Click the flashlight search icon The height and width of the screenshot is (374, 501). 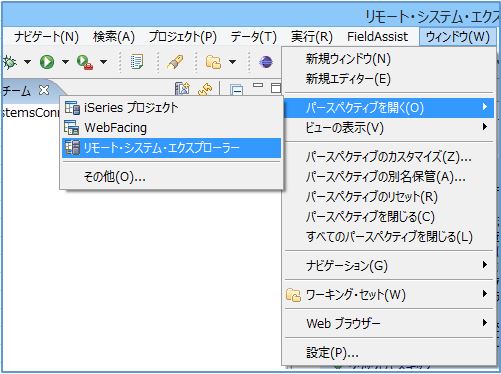pyautogui.click(x=175, y=62)
